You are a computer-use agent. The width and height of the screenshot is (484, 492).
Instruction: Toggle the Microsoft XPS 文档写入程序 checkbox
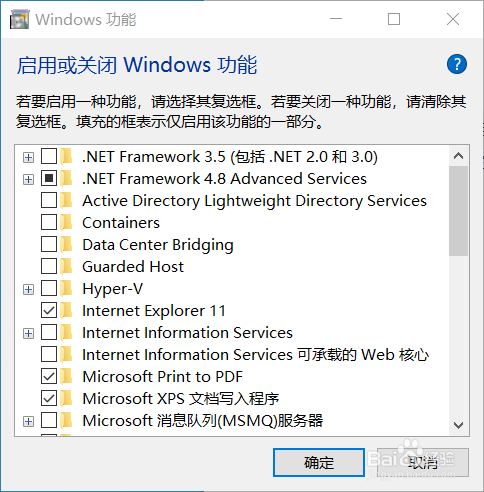coord(49,399)
